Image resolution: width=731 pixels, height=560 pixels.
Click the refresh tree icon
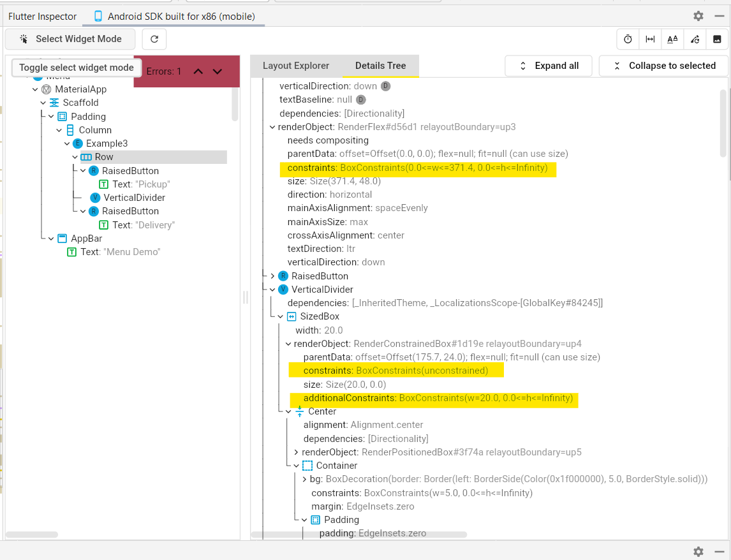click(x=154, y=39)
